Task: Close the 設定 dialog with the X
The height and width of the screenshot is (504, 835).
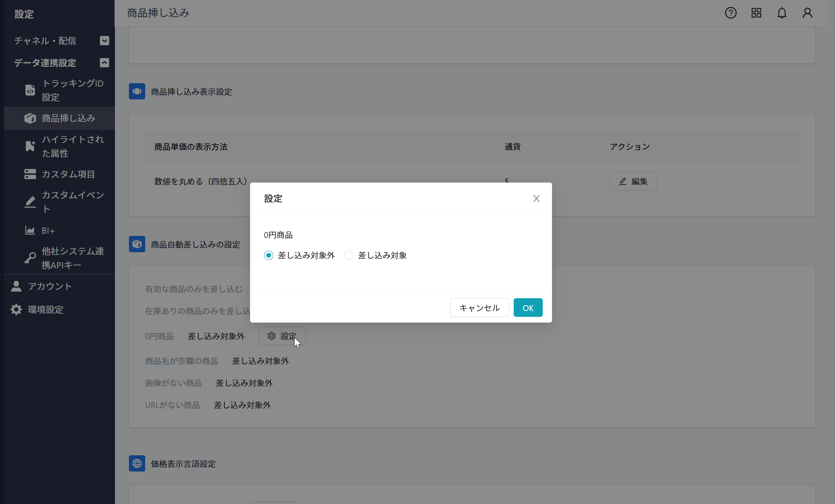Action: coord(537,198)
